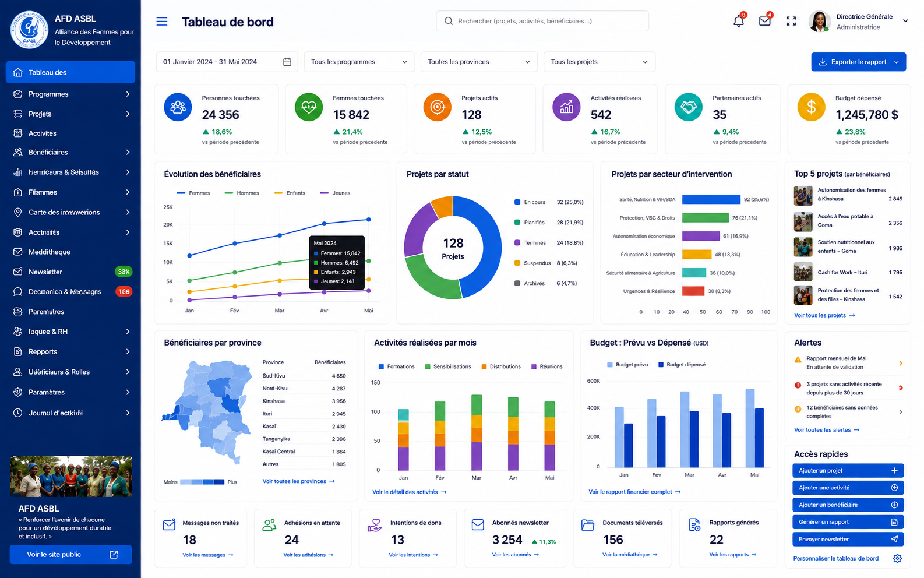Open the Directrice Générale profile dropdown arrow
The image size is (924, 578).
(905, 21)
